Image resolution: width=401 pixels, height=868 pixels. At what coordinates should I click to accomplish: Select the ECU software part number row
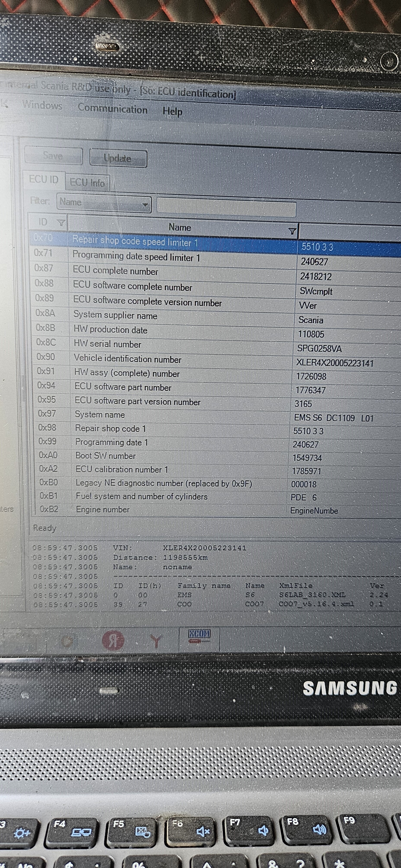[123, 387]
